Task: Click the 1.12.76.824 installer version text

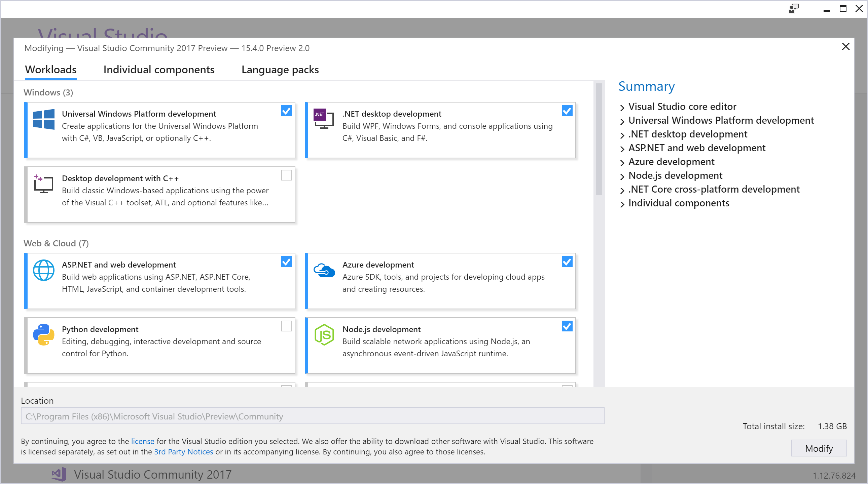Action: pyautogui.click(x=834, y=476)
